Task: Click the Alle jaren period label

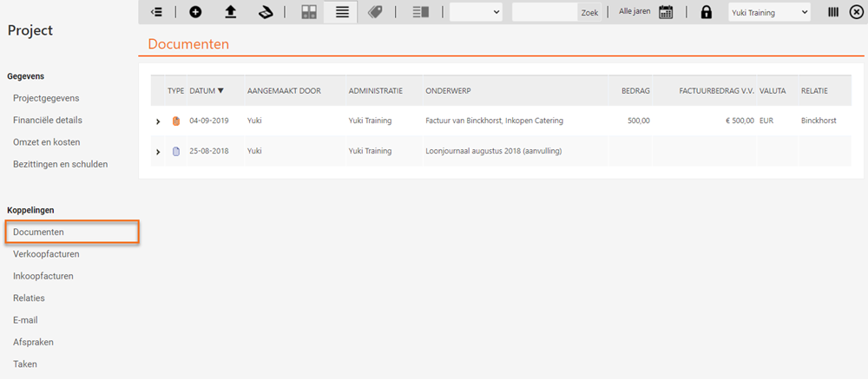Action: point(635,11)
